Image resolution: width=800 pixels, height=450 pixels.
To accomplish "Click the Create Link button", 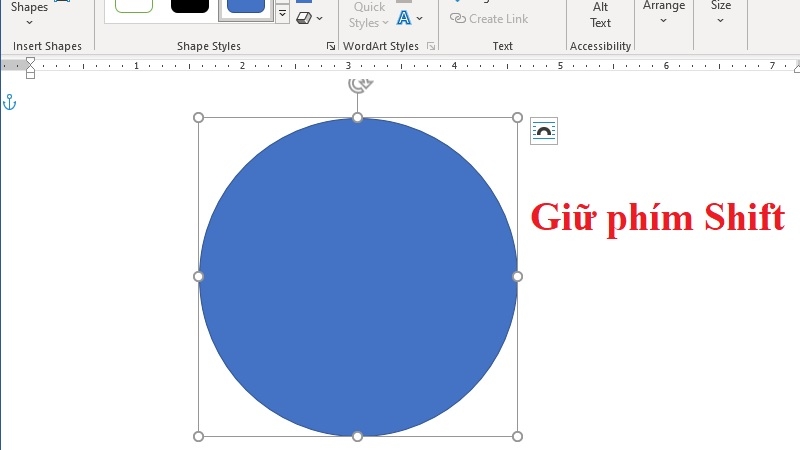I will 489,19.
